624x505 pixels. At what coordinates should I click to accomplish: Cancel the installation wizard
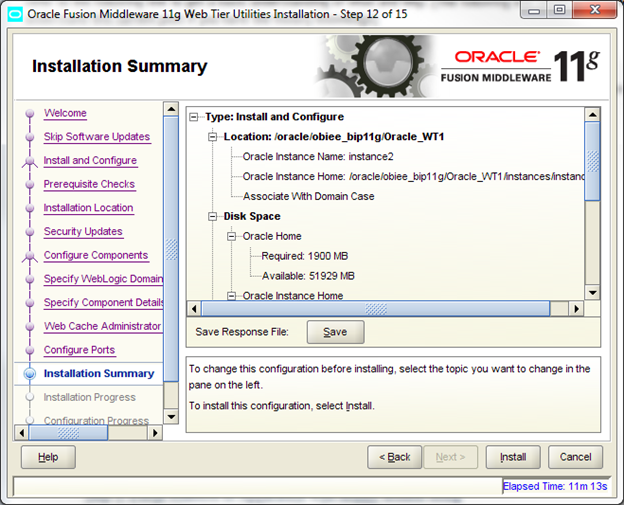[x=575, y=457]
